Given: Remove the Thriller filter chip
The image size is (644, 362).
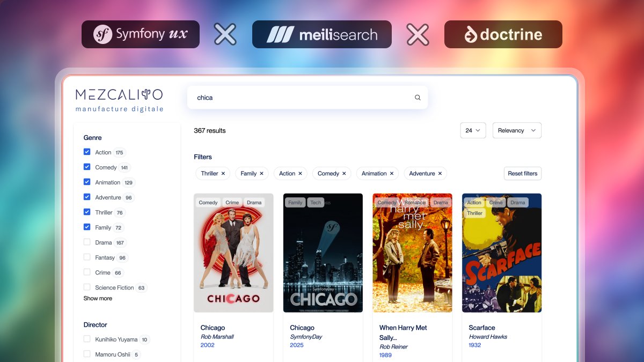Looking at the screenshot, I should (x=223, y=173).
